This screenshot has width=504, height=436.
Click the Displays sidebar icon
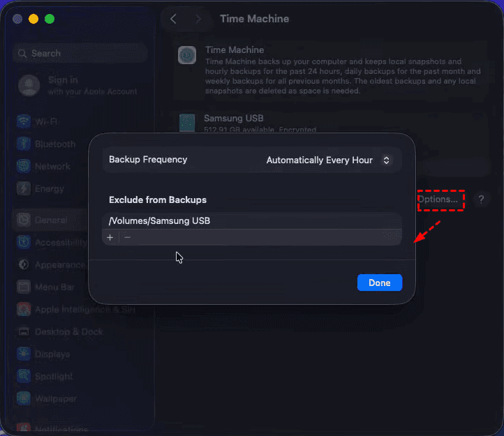(24, 354)
